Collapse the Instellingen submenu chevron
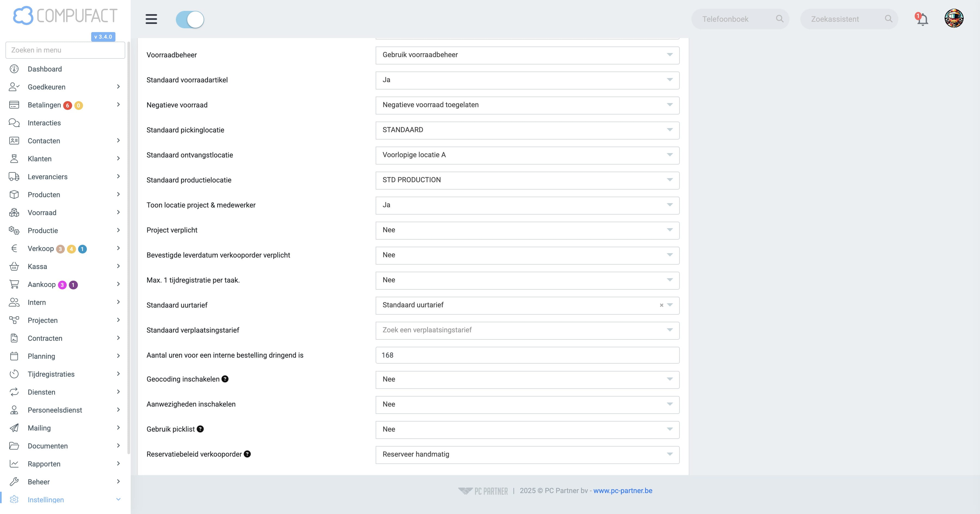980x514 pixels. [x=118, y=500]
